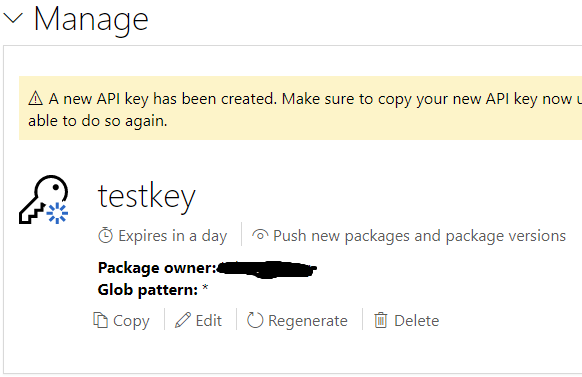Image resolution: width=582 pixels, height=377 pixels.
Task: Collapse the Manage section chevron
Action: 13,18
